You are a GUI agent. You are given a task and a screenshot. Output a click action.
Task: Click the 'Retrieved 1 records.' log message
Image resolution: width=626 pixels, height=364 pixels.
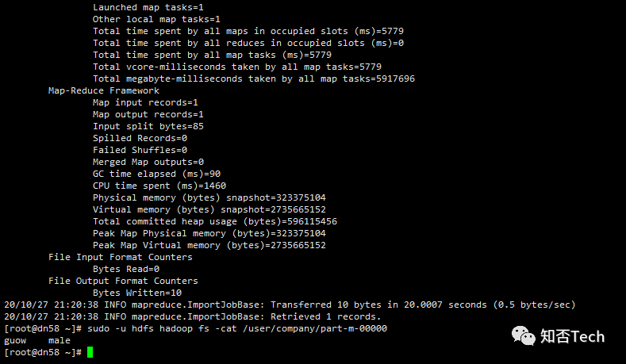326,316
